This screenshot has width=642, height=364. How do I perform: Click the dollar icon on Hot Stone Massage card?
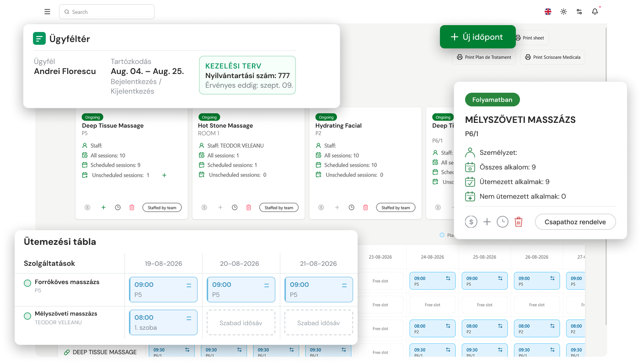coord(204,207)
